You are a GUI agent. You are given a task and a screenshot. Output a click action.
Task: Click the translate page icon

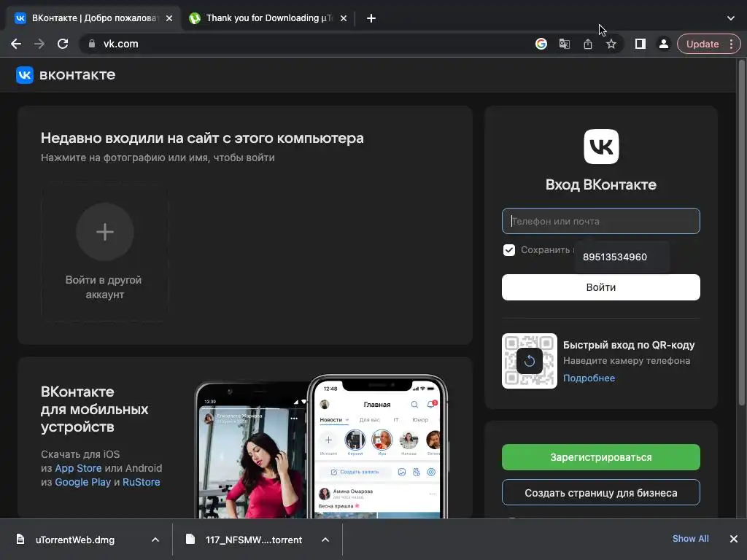tap(565, 44)
